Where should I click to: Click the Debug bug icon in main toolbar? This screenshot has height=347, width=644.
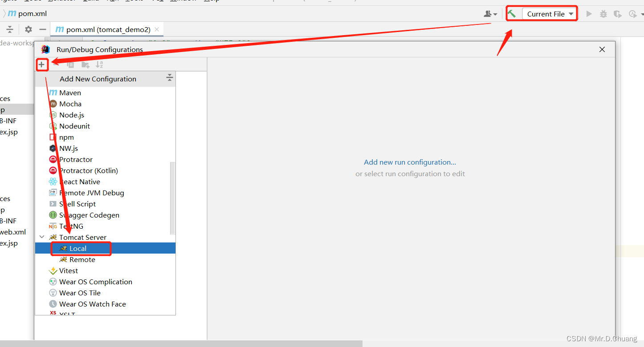click(603, 14)
